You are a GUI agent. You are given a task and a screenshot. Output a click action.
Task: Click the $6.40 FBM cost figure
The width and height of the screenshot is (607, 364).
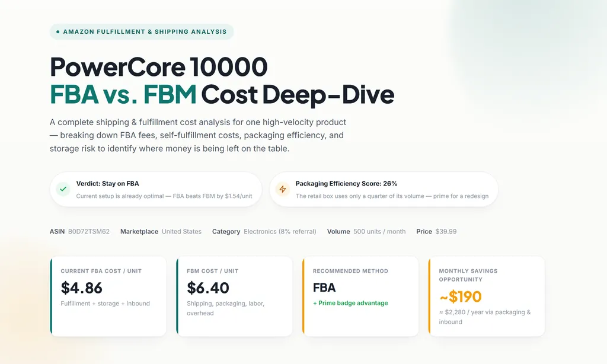pos(208,288)
